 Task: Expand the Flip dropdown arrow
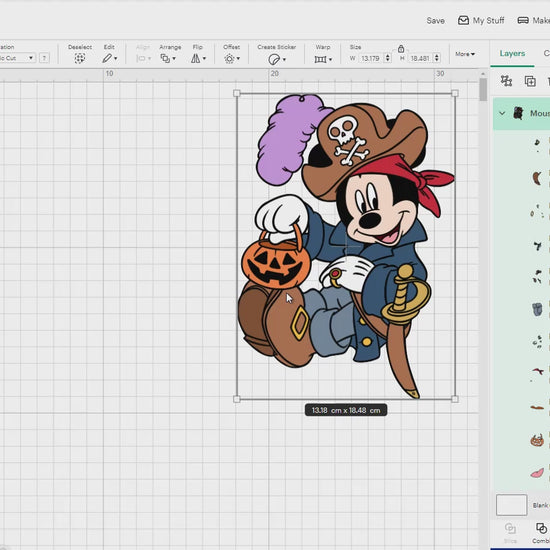(x=204, y=59)
